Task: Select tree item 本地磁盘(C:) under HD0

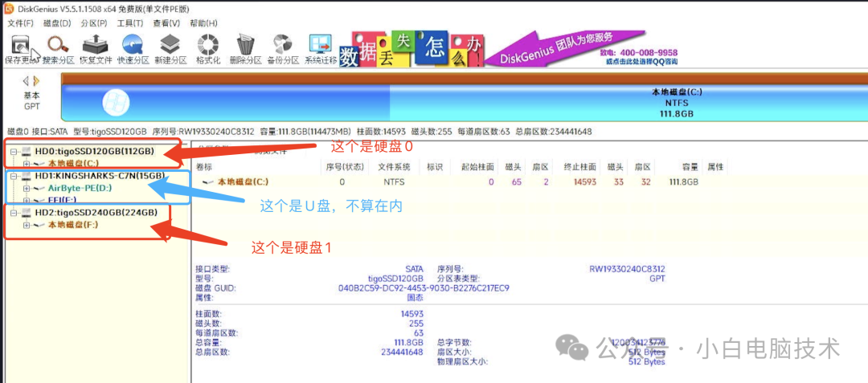Action: [x=74, y=164]
